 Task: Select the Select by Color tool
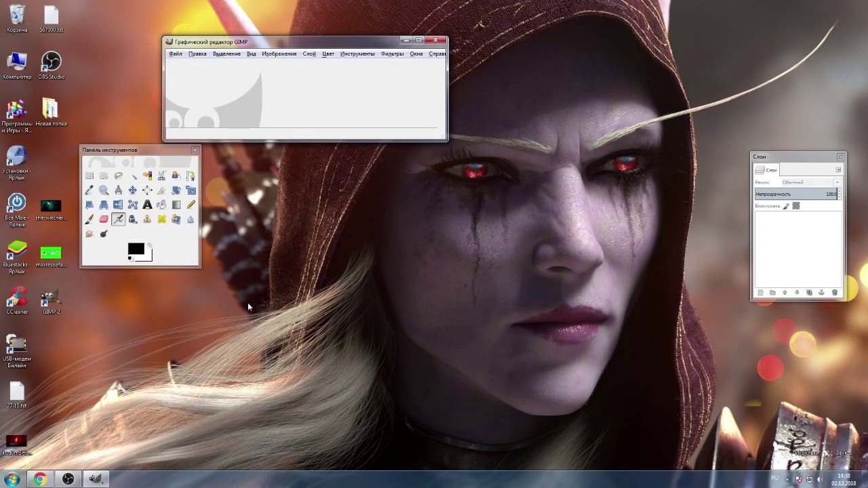tap(147, 176)
